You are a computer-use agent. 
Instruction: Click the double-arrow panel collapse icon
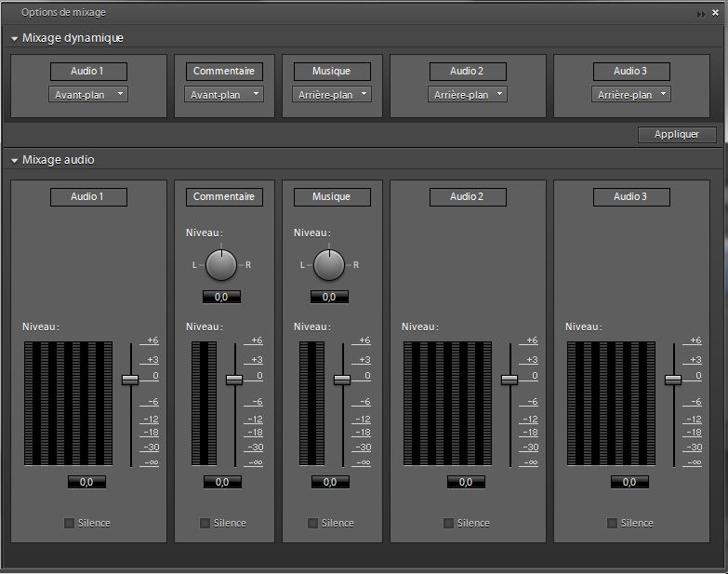pyautogui.click(x=701, y=14)
